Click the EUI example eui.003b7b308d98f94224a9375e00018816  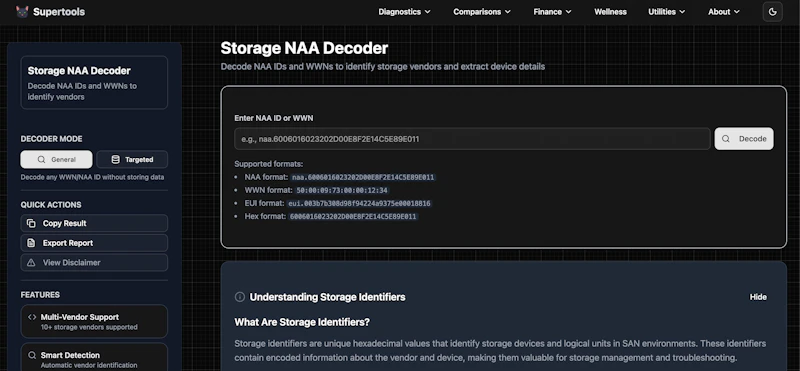[x=359, y=204]
